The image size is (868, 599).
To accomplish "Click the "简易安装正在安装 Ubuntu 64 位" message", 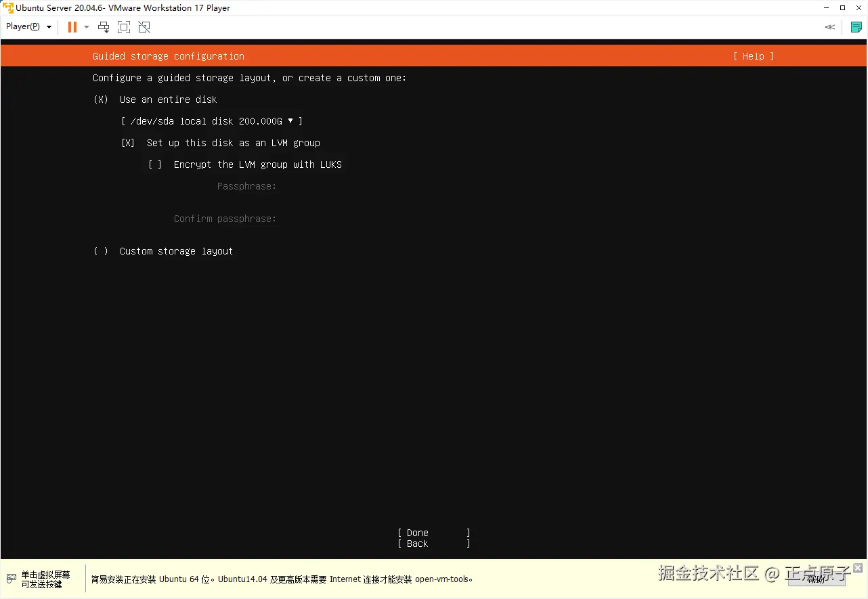I will [282, 579].
